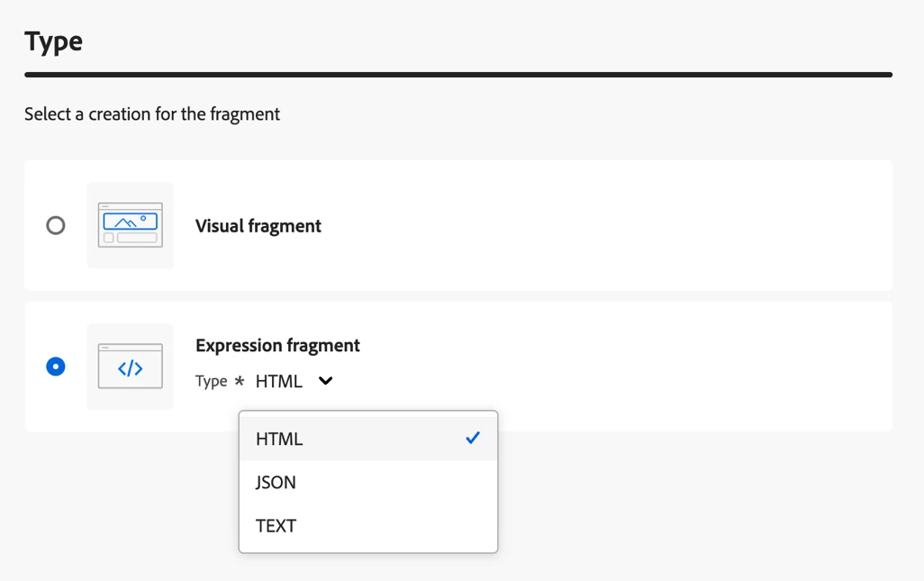Collapse the Type dropdown chevron arrow
Viewport: 924px width, 581px height.
point(325,381)
